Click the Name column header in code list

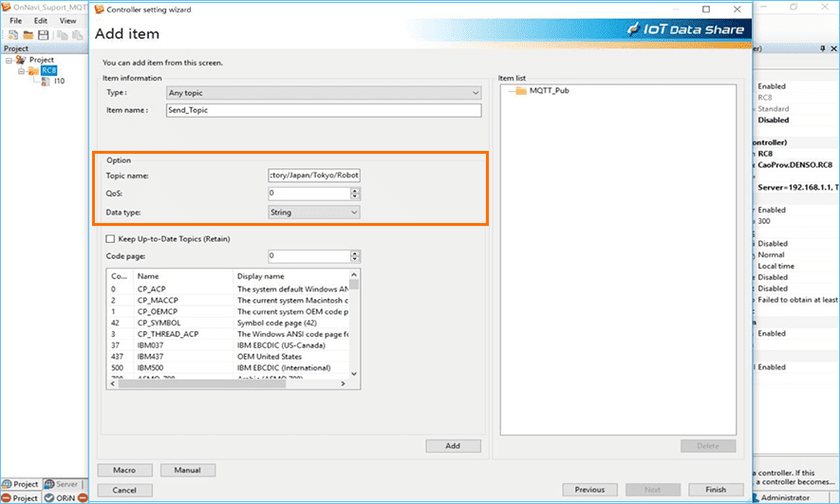click(x=183, y=276)
